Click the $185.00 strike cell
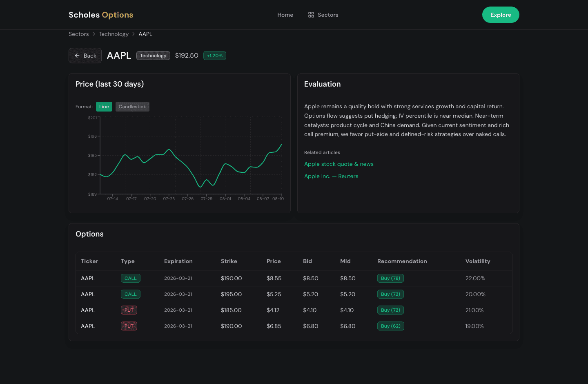588x384 pixels. [x=231, y=310]
